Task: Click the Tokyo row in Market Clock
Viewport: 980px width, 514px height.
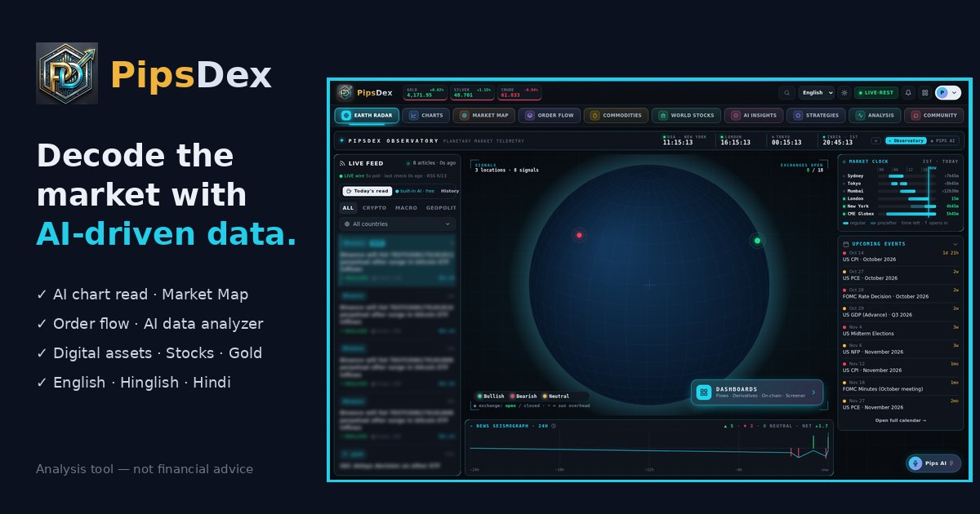Action: coord(902,183)
